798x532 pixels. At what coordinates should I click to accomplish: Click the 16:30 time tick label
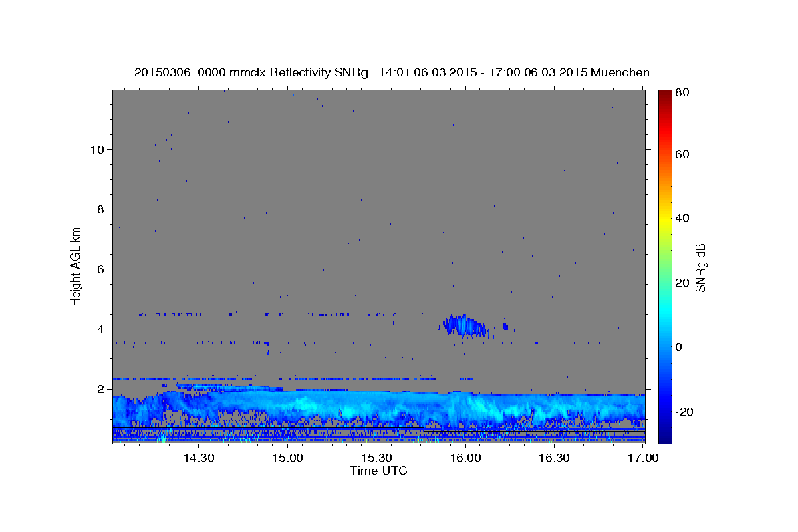pos(554,458)
